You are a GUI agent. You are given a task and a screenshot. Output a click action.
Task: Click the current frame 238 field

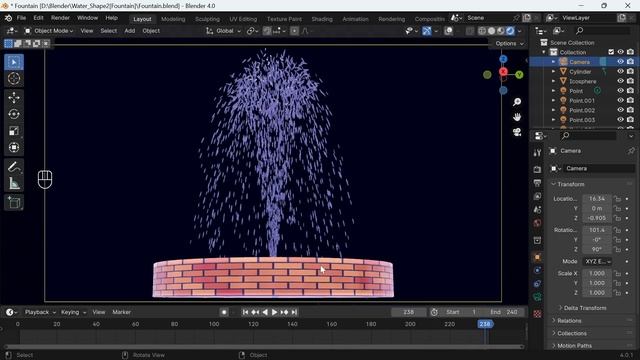coord(409,312)
